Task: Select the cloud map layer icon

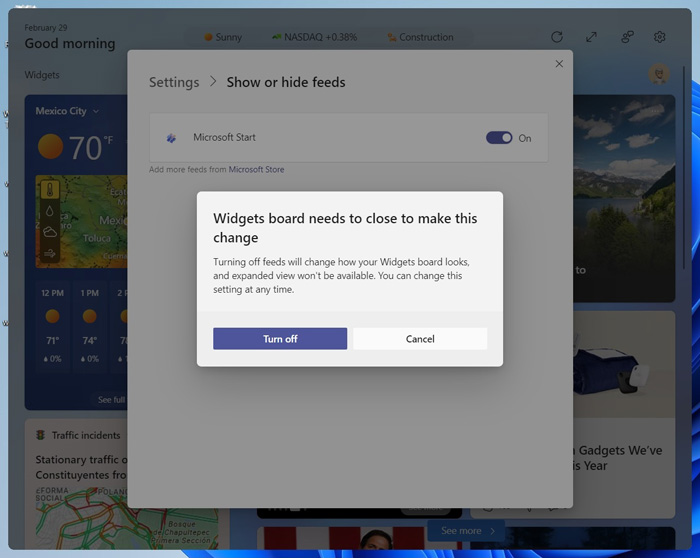Action: tap(50, 232)
